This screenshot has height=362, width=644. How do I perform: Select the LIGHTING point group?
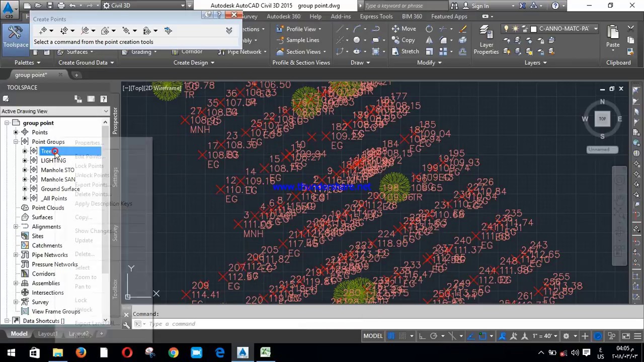click(53, 160)
